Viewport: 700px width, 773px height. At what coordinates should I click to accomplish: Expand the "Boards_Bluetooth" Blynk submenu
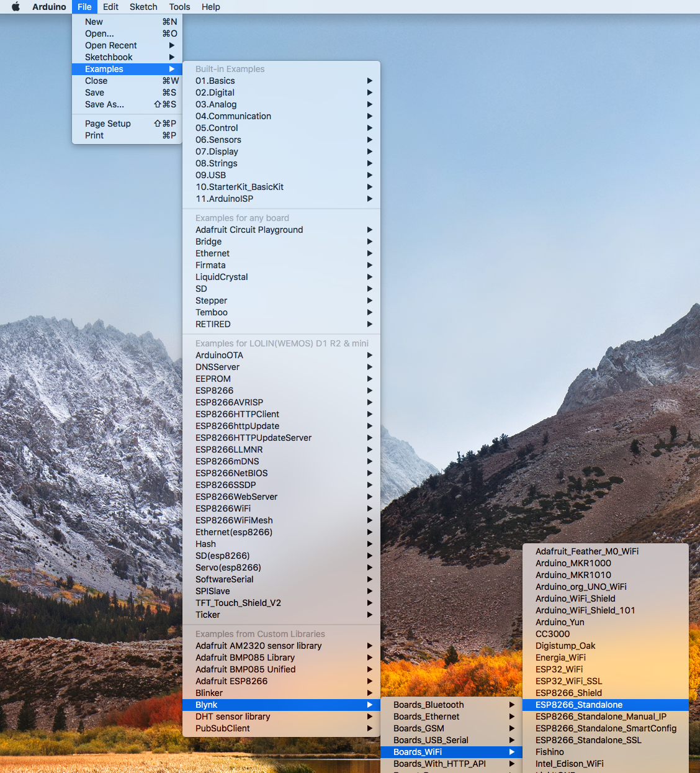click(428, 704)
